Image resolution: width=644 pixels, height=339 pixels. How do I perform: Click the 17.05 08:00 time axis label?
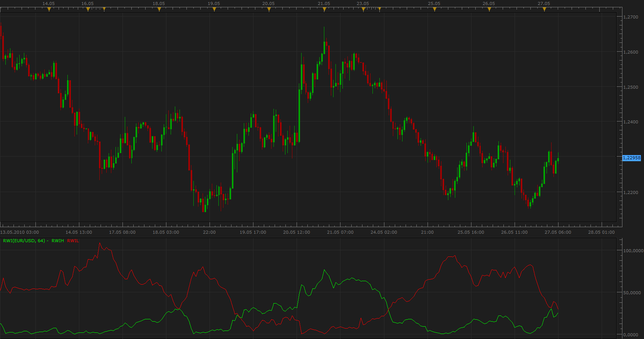coord(122,232)
